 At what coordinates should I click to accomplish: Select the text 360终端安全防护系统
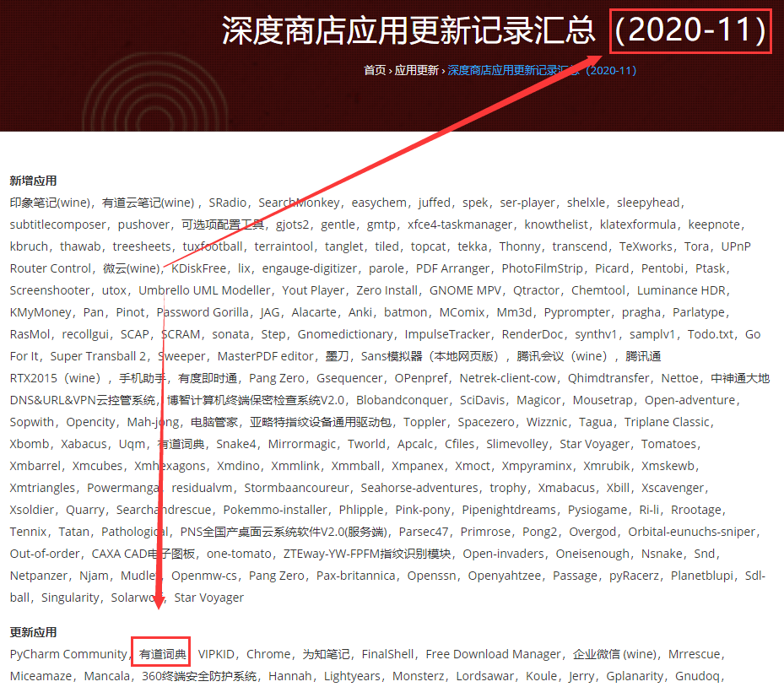[199, 677]
